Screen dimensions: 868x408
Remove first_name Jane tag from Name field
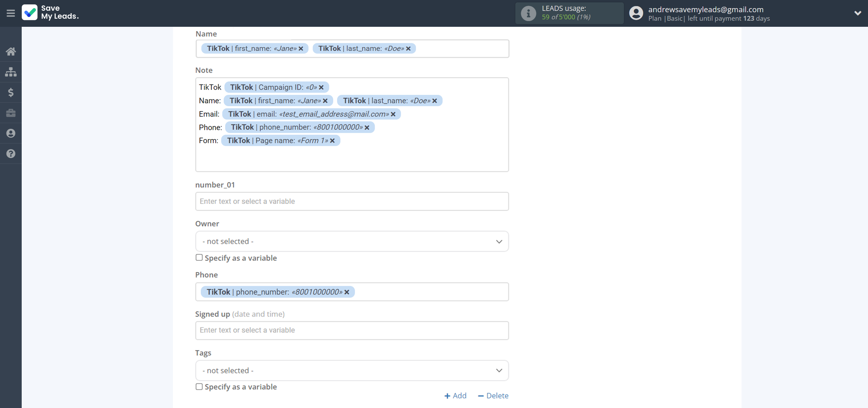click(301, 48)
